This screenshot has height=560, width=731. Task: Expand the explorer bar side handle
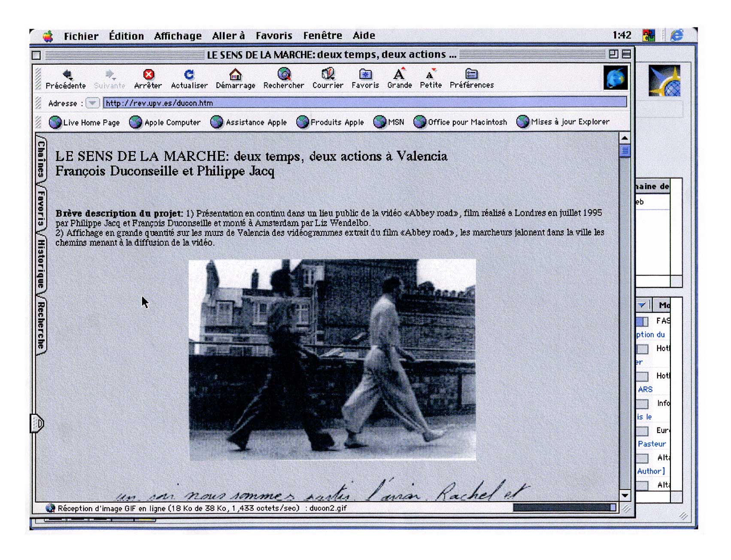pyautogui.click(x=37, y=424)
